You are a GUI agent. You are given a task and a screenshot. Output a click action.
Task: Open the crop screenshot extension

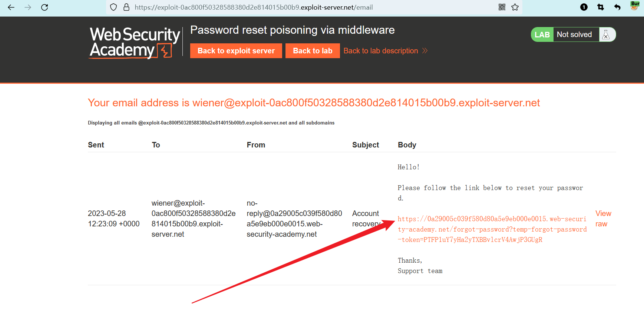pyautogui.click(x=601, y=7)
